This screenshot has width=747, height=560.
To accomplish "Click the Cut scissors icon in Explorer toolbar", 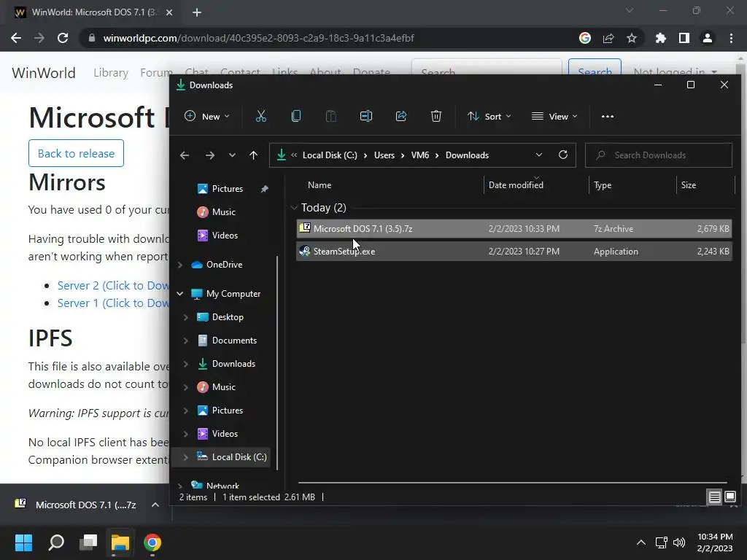I will click(x=260, y=116).
